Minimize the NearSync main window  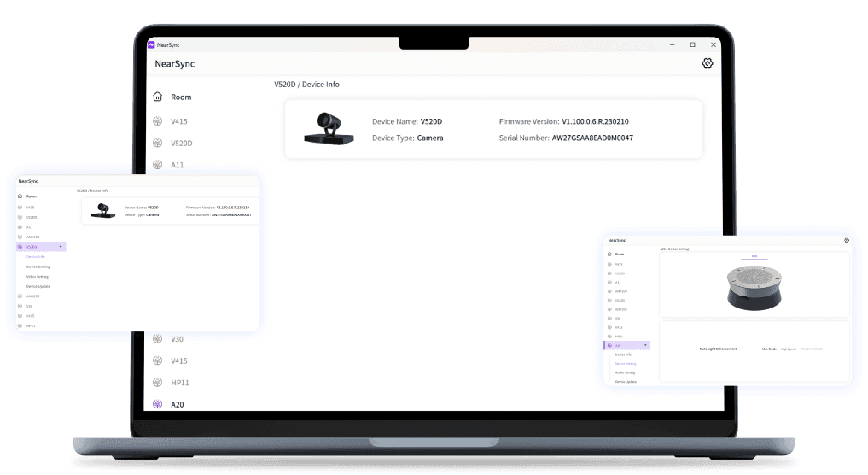tap(672, 45)
